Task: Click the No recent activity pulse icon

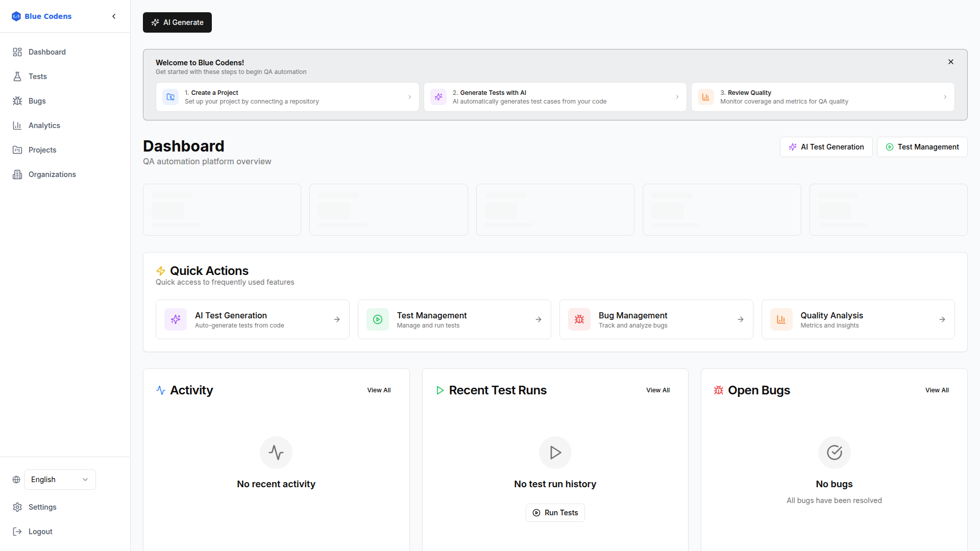Action: coord(276,453)
